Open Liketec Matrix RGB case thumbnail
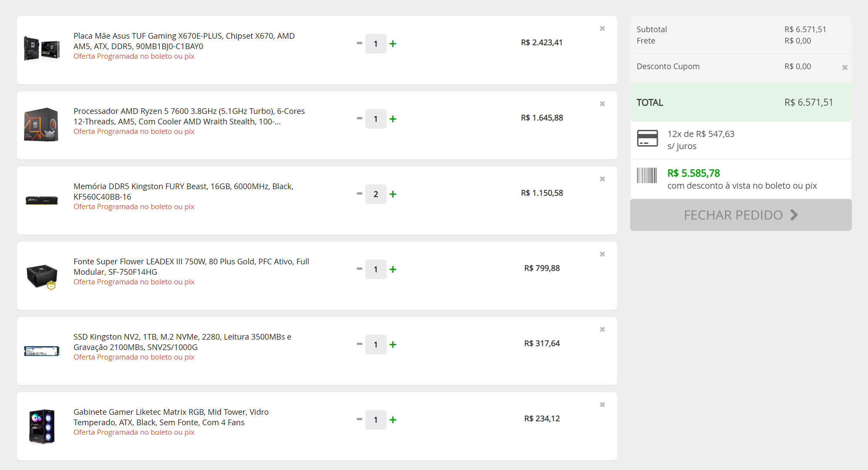Viewport: 868px width, 470px height. coord(42,426)
